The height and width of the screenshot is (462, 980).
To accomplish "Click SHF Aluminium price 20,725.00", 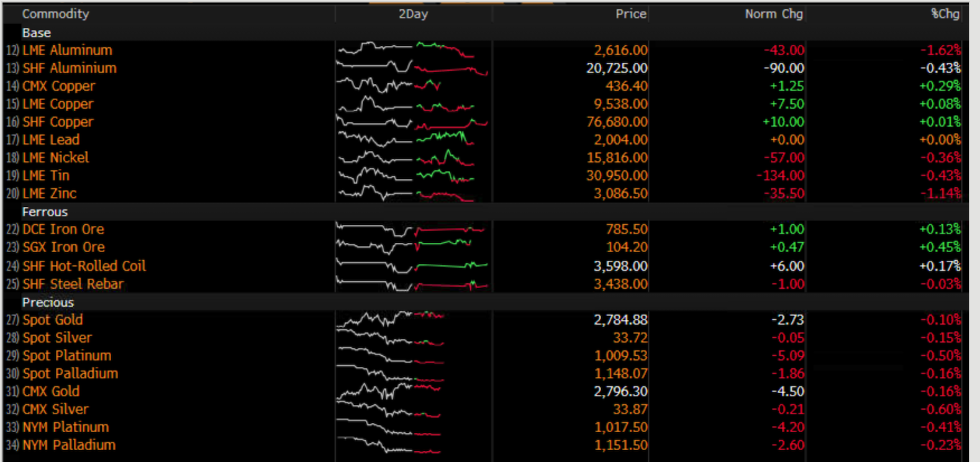I will (x=617, y=68).
